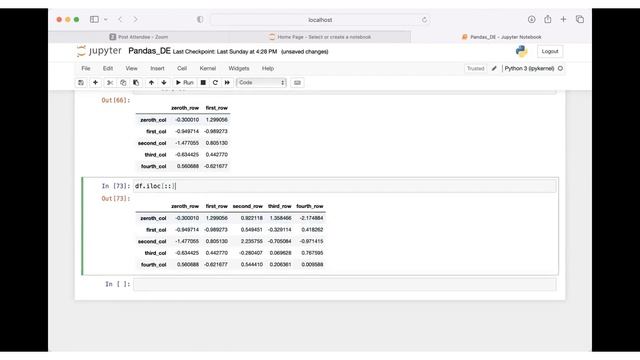The image size is (640, 360).
Task: Click the Jupyter logo
Action: click(99, 51)
